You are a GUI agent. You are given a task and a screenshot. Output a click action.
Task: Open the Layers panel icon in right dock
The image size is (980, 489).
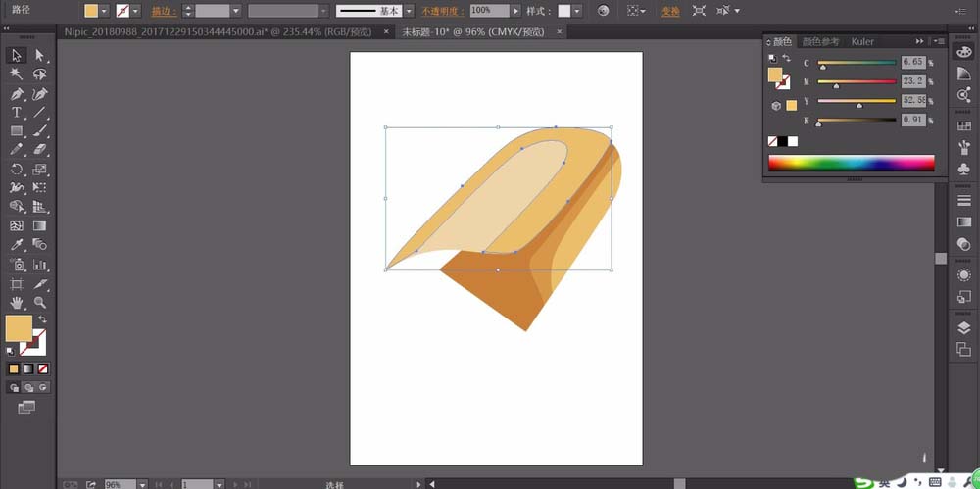[963, 328]
